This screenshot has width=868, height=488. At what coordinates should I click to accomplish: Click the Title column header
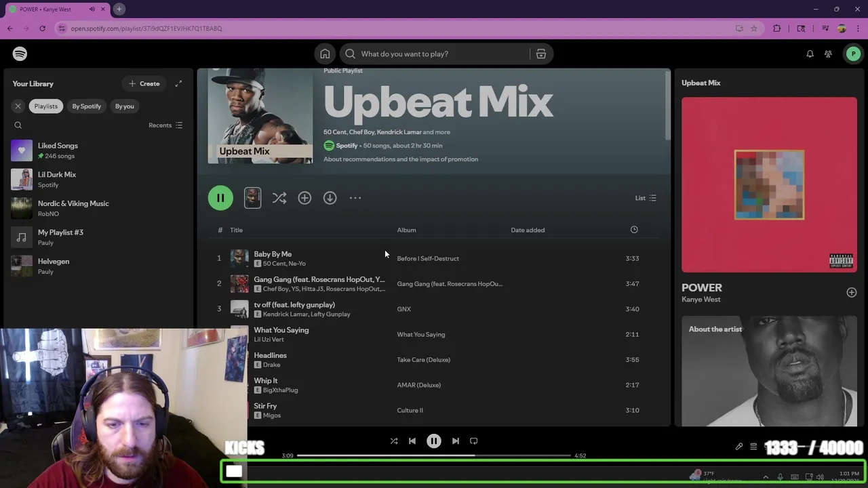(236, 230)
